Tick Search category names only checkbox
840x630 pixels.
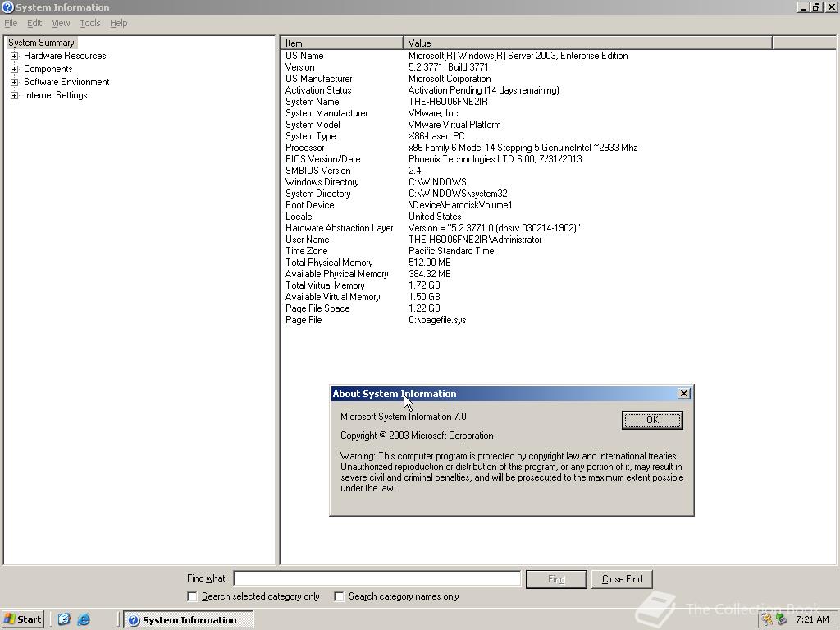click(339, 596)
